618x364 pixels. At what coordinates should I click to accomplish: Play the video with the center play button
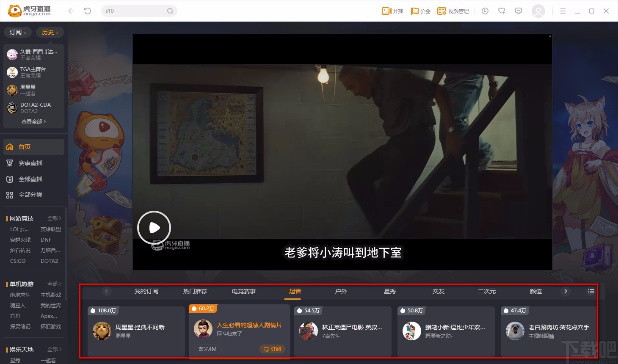coord(154,227)
